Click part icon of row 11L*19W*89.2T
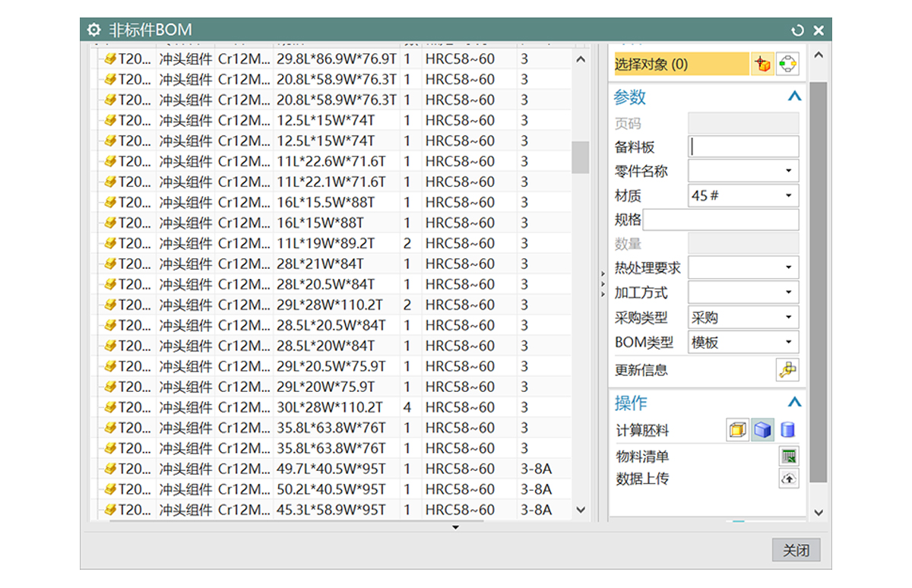Screen dimensions: 912x588 [110, 243]
